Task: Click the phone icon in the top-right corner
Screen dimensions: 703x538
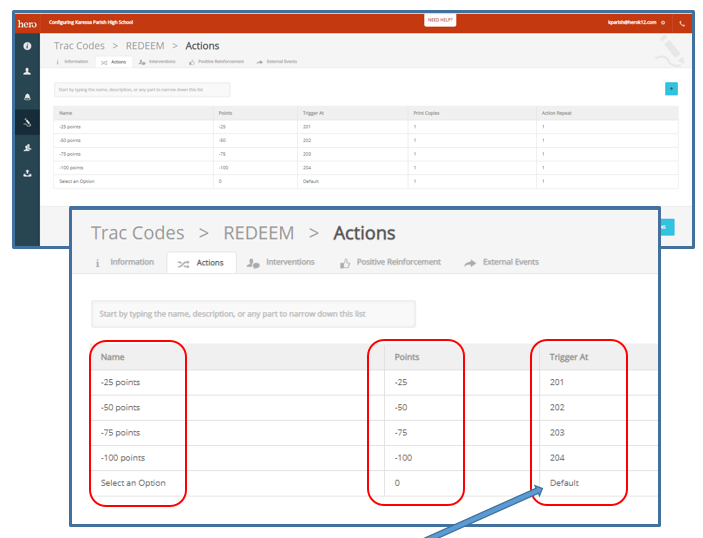Action: [x=682, y=22]
